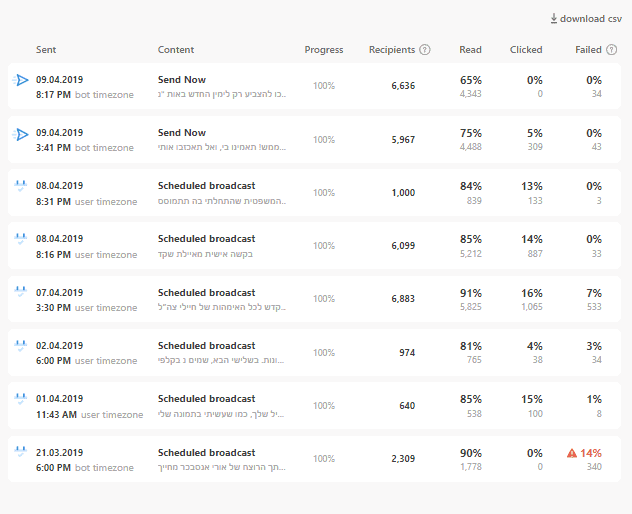
Task: Click the Failed column help icon
Action: tap(613, 50)
